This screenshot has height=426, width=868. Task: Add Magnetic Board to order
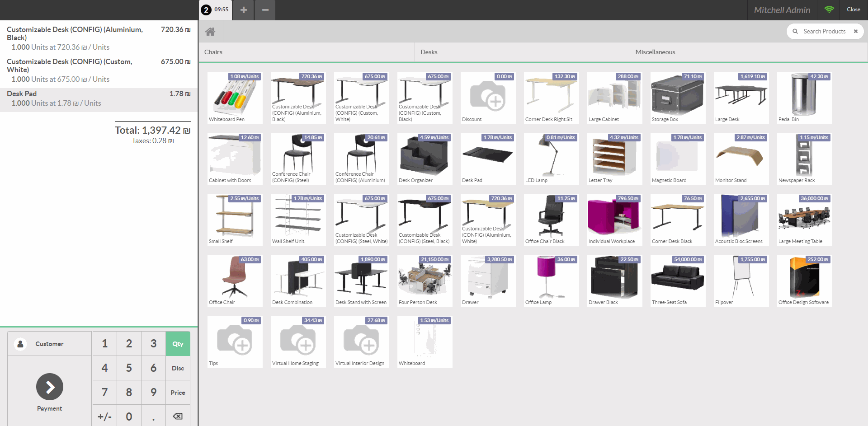point(678,159)
